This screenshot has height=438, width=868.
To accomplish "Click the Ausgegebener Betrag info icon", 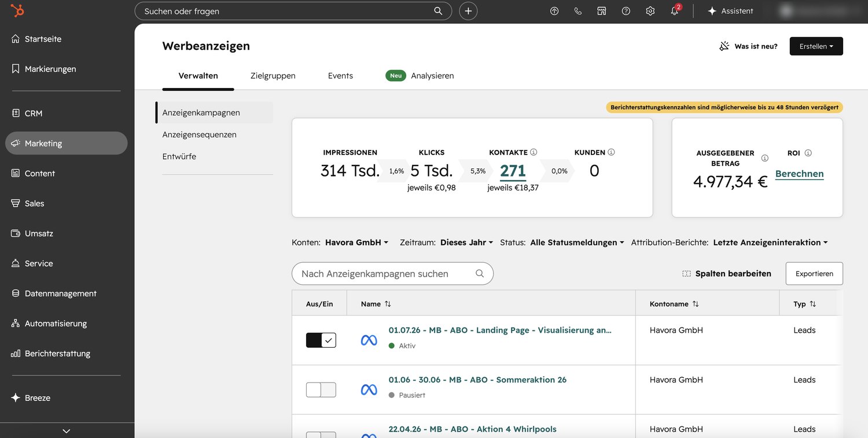I will tap(764, 158).
